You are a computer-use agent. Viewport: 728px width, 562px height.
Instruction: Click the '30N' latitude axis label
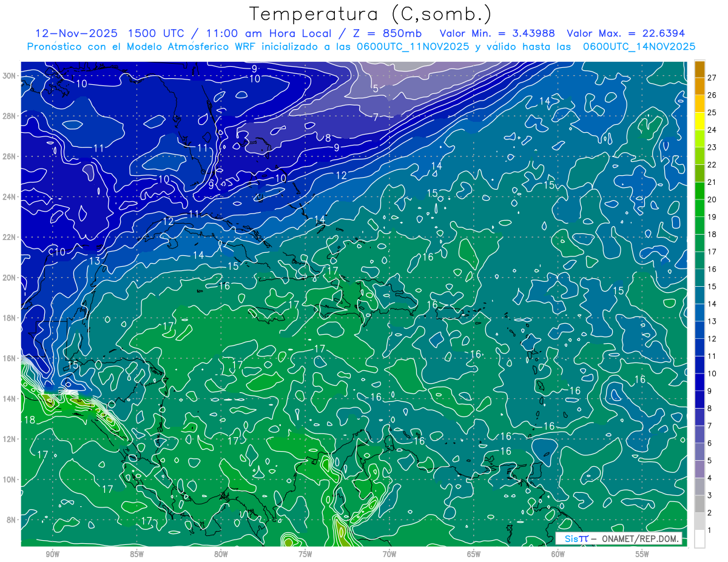point(10,76)
